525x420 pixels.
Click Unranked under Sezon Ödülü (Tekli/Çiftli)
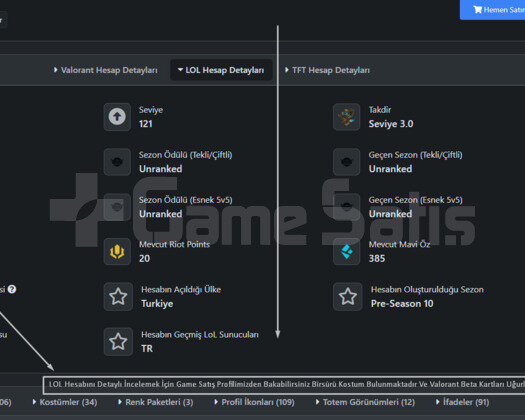(160, 169)
